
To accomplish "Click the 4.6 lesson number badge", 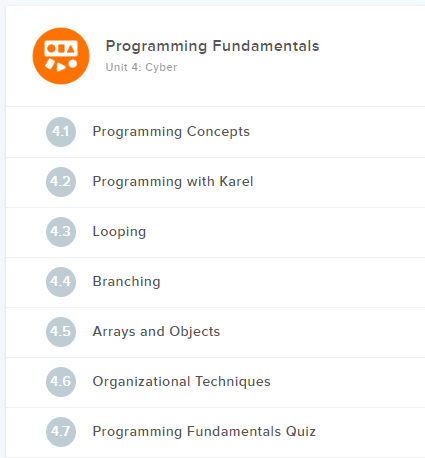I will coord(61,382).
